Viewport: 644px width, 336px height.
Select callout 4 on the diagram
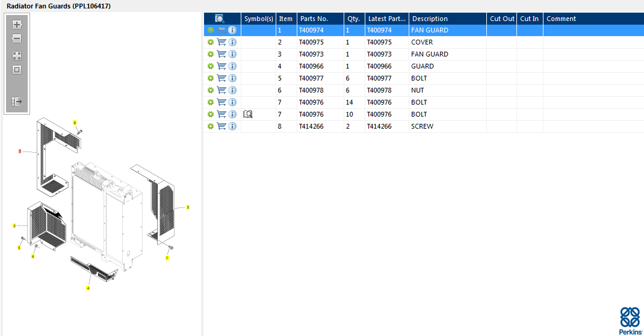[88, 288]
